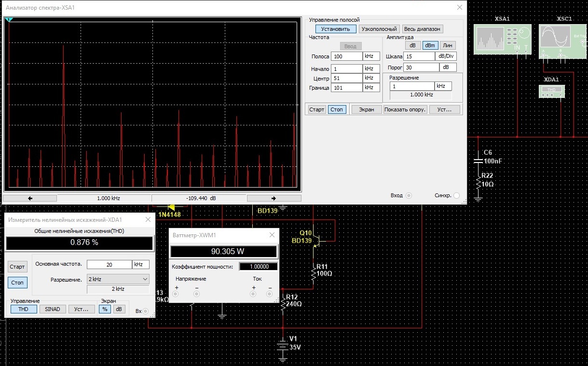
Task: Switch amplitude scale to Лин linear
Action: click(x=448, y=45)
